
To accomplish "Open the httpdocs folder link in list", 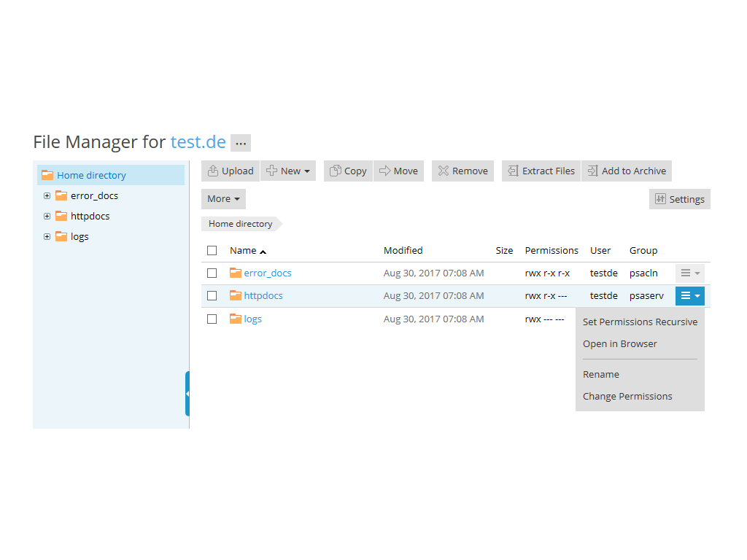I will click(263, 295).
